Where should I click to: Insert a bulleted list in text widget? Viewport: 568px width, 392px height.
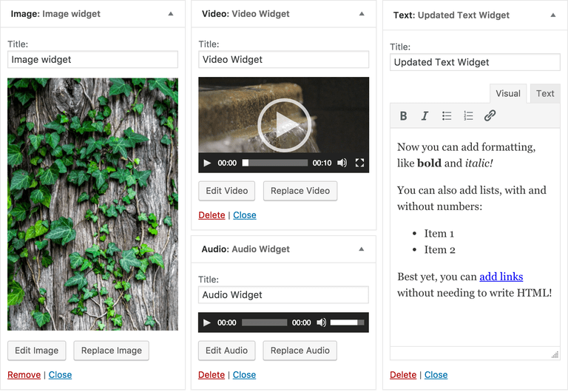click(x=447, y=116)
